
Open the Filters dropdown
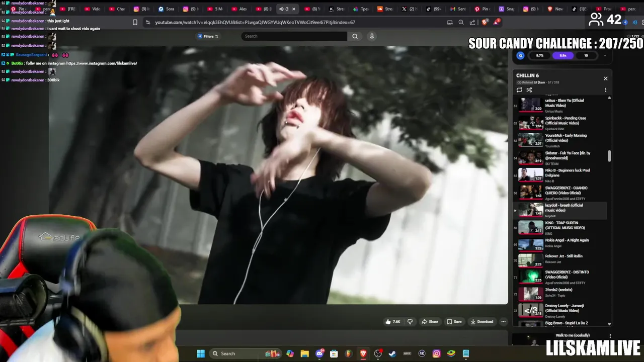pos(208,36)
